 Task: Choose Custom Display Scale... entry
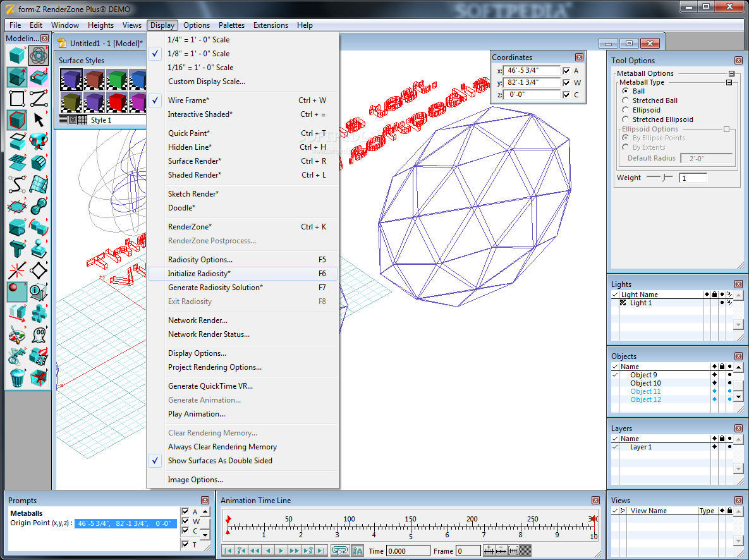tap(206, 82)
